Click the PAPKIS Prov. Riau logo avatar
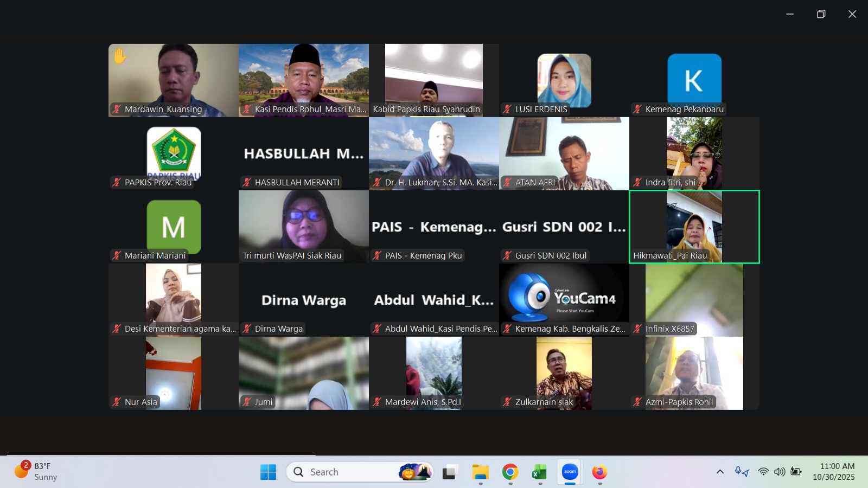868x488 pixels. [x=174, y=152]
